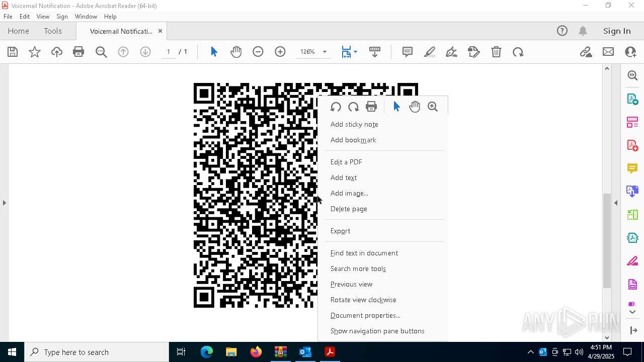This screenshot has width=644, height=362.
Task: Share with others using the person icon
Action: 630,52
